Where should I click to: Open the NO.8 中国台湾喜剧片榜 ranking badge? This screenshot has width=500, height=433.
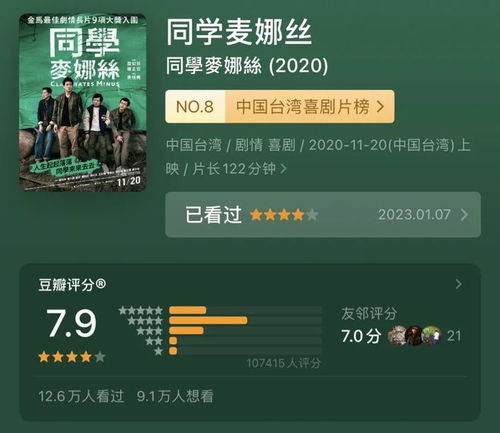click(280, 106)
